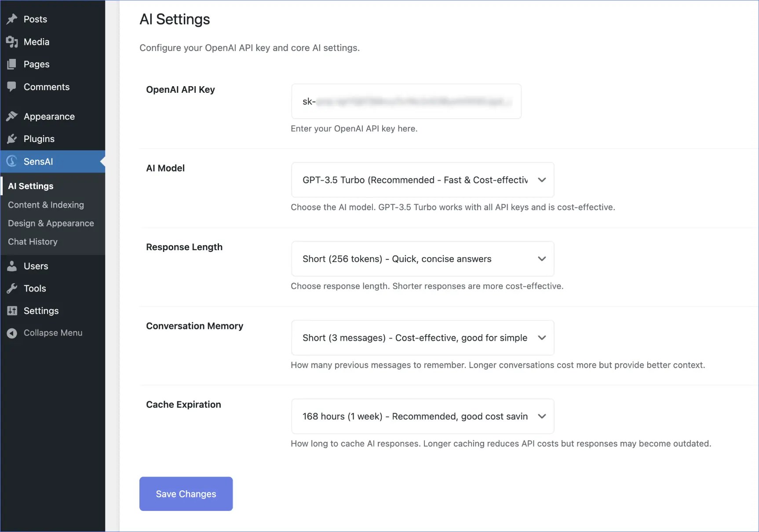The height and width of the screenshot is (532, 759).
Task: Open Design & Appearance submenu
Action: (x=51, y=223)
